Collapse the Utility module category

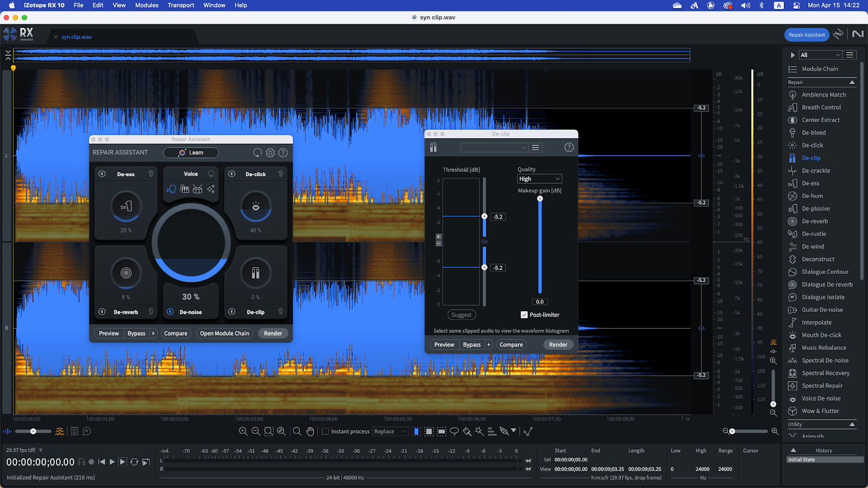852,425
